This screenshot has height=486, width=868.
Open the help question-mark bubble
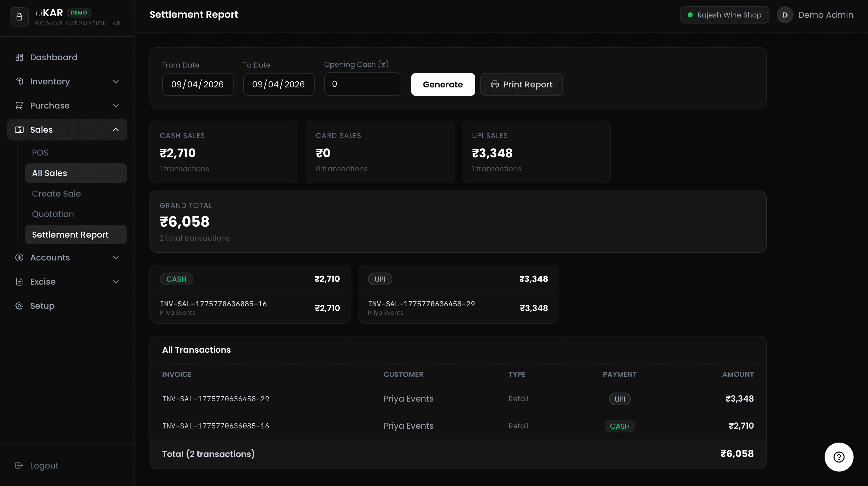(x=839, y=457)
